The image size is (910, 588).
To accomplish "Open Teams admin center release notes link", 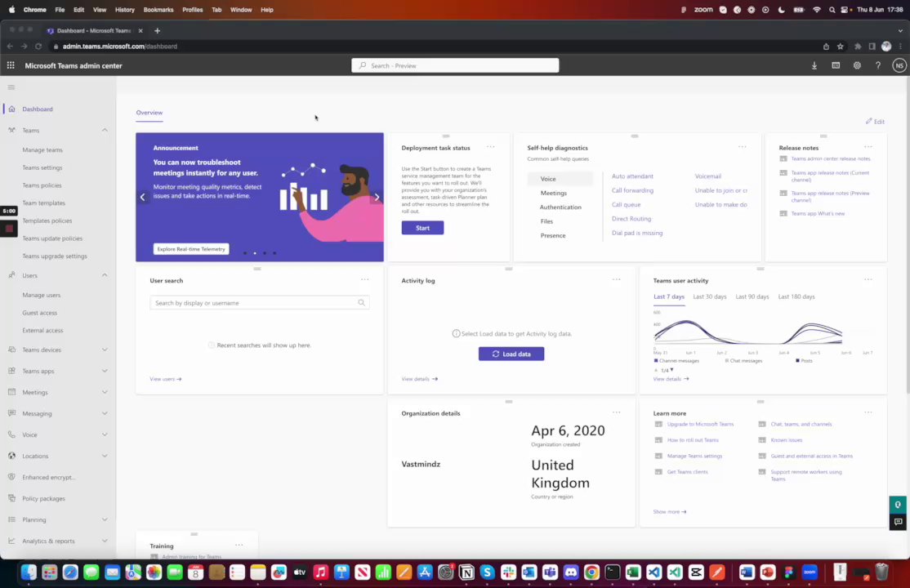I will point(831,158).
